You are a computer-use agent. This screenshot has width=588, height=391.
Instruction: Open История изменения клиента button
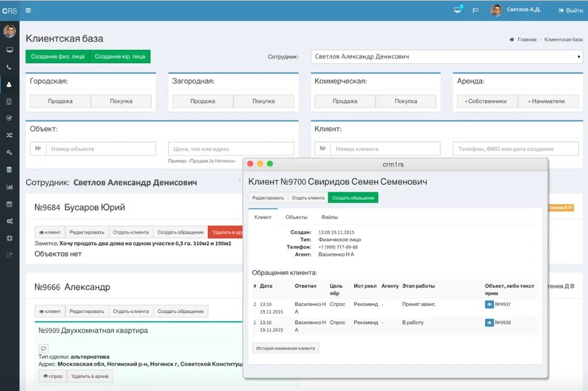285,348
